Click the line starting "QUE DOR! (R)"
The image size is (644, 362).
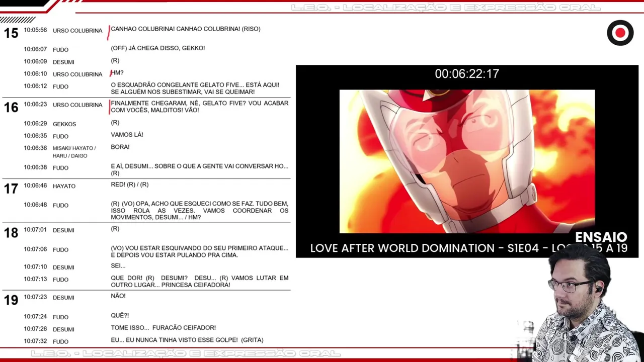click(200, 282)
